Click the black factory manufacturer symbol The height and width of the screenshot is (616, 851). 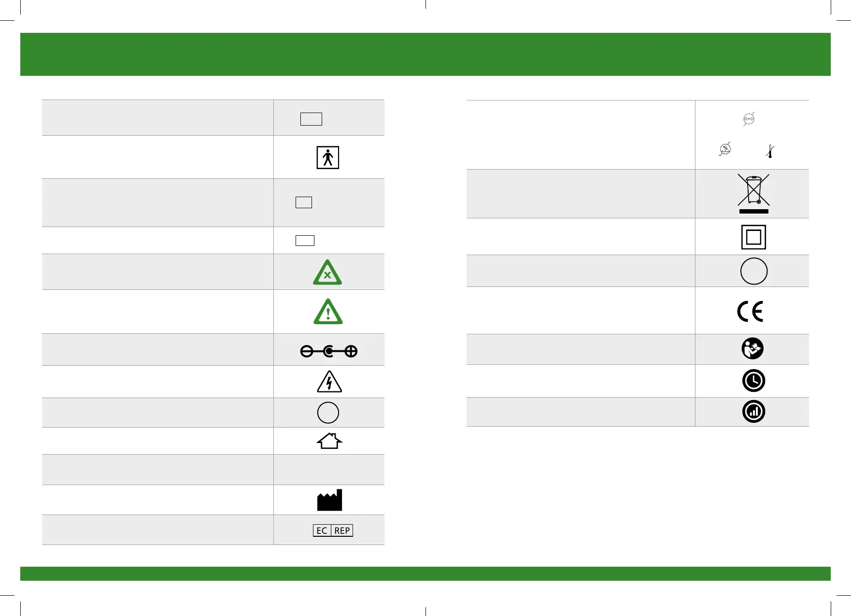329,501
